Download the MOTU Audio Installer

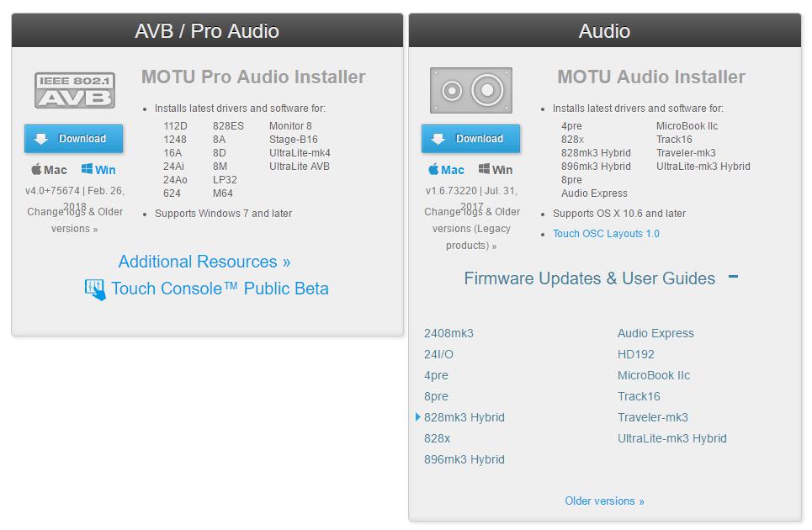pos(471,139)
